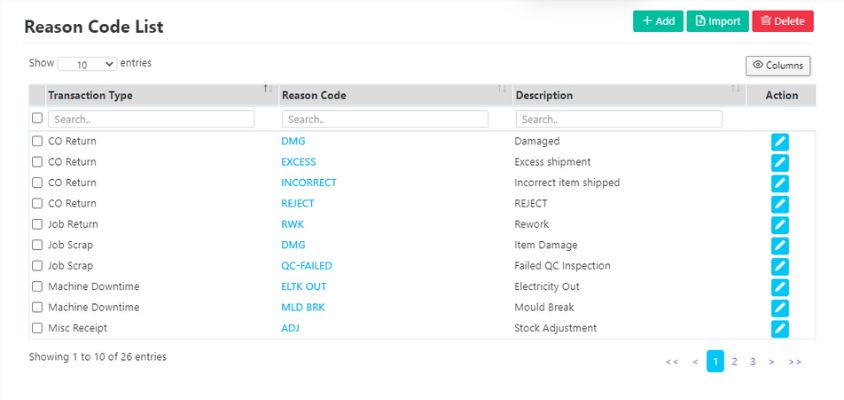
Task: Jump to first page arrows
Action: pyautogui.click(x=672, y=362)
